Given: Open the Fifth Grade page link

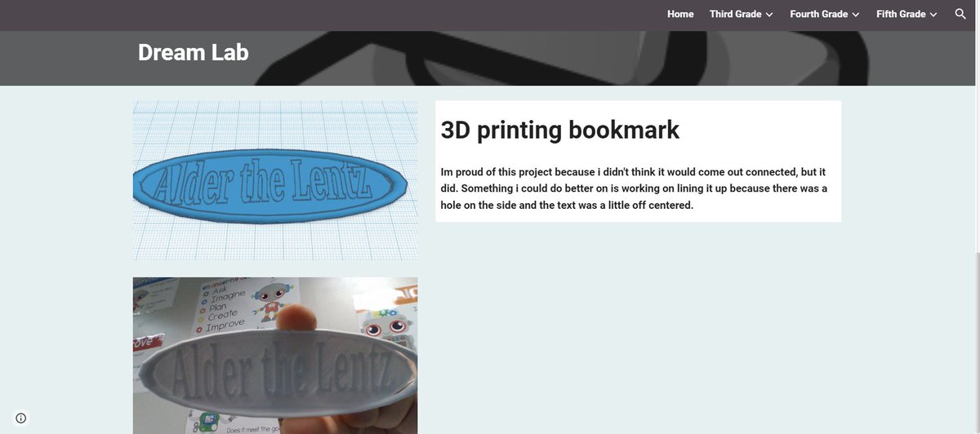Looking at the screenshot, I should click(901, 14).
